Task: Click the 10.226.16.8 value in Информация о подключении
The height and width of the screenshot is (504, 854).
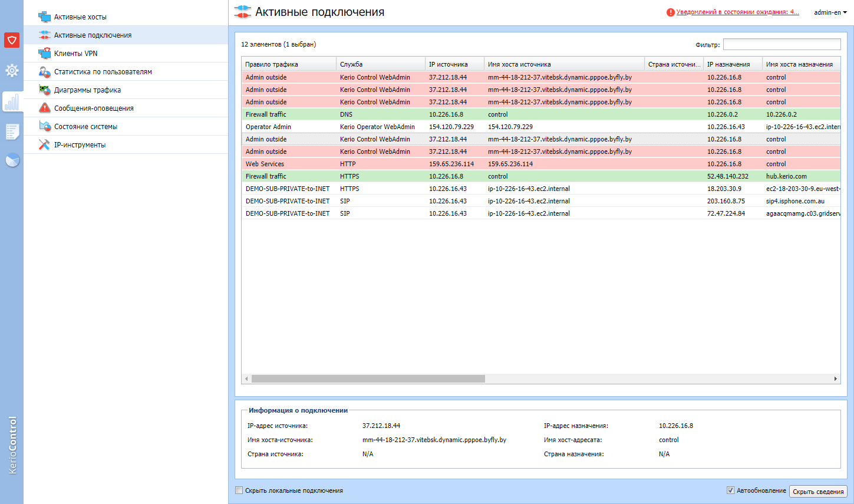Action: point(676,426)
